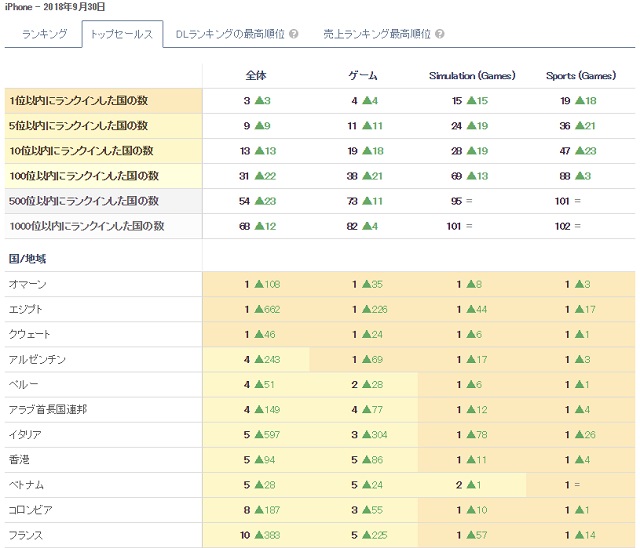Select the 1位以内にランクインした国の数 row label

pos(103,101)
